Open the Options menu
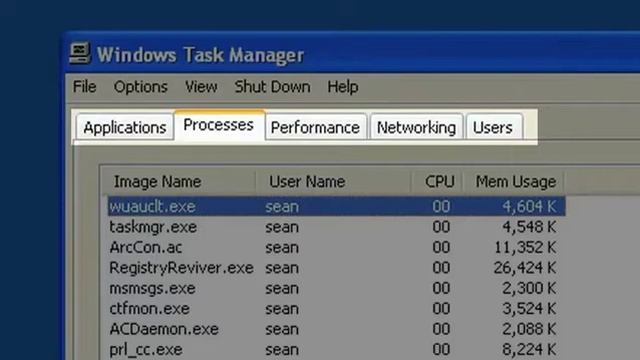640x360 pixels. (141, 87)
